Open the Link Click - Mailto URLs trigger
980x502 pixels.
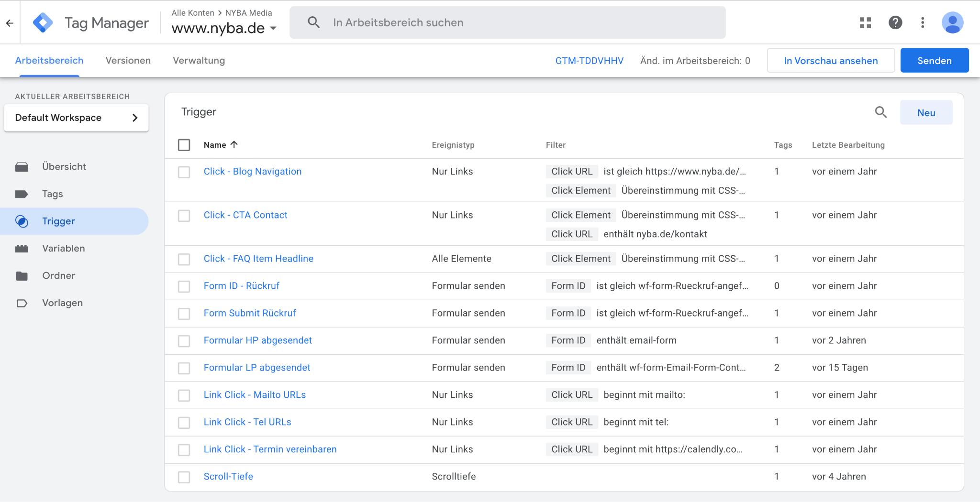(255, 395)
